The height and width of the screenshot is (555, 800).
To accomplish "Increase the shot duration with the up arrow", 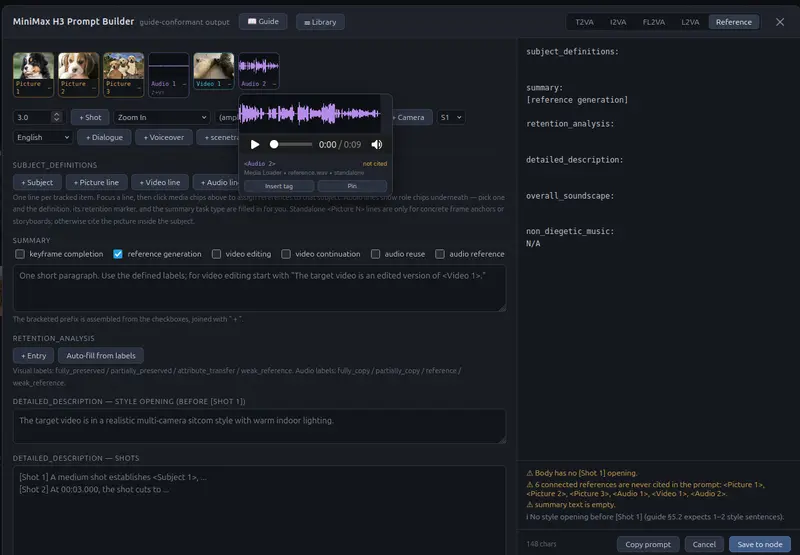I will coord(57,114).
